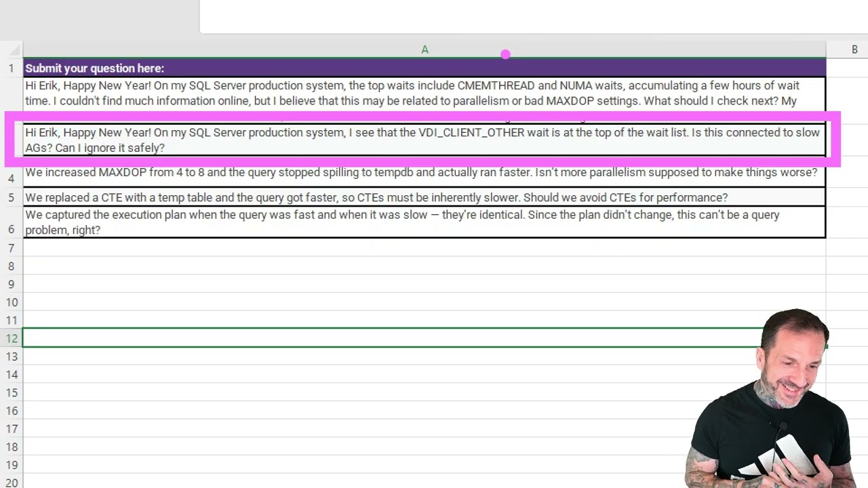Click row header 7
868x488 pixels.
(12, 247)
